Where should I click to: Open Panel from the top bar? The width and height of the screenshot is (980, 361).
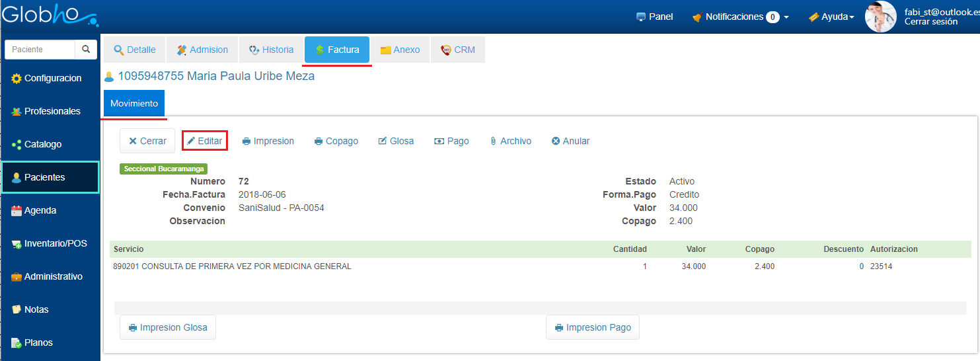click(654, 17)
